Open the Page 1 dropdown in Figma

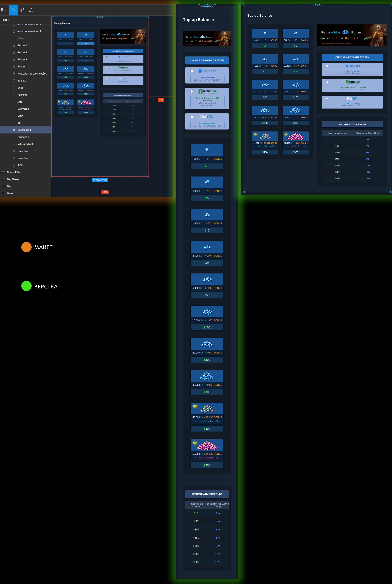7,20
